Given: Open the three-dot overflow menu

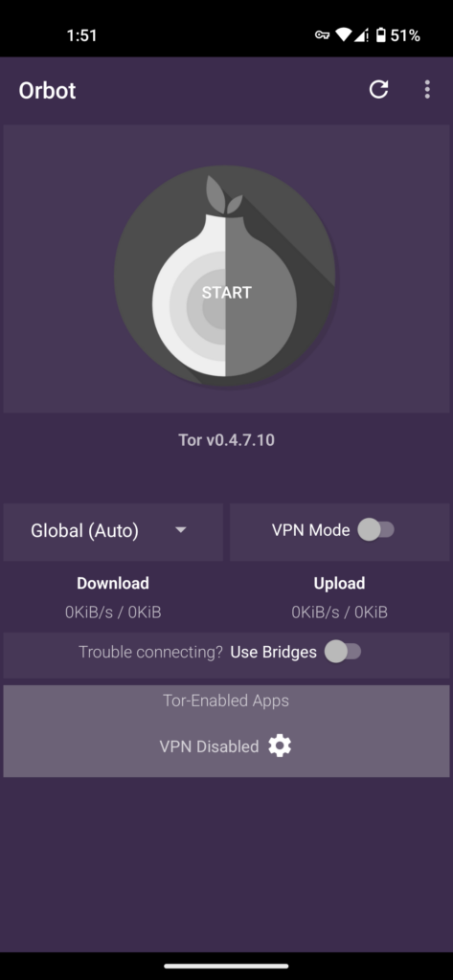Looking at the screenshot, I should pyautogui.click(x=427, y=89).
